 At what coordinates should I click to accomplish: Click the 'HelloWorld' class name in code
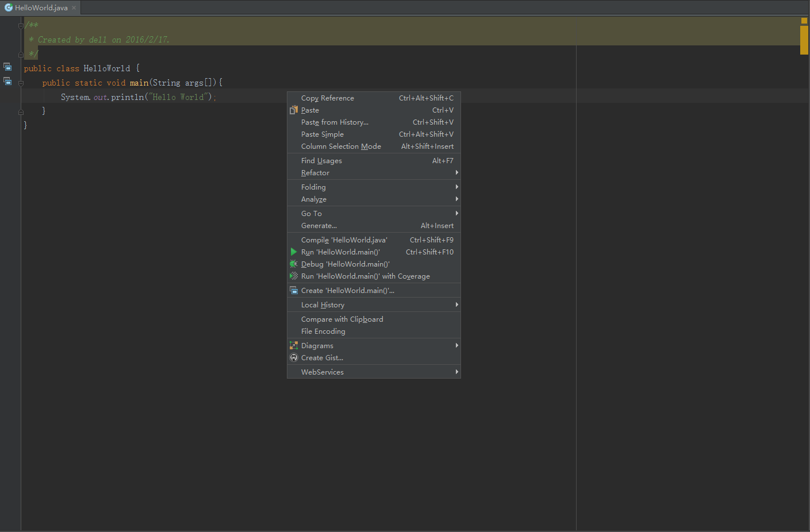tap(107, 68)
